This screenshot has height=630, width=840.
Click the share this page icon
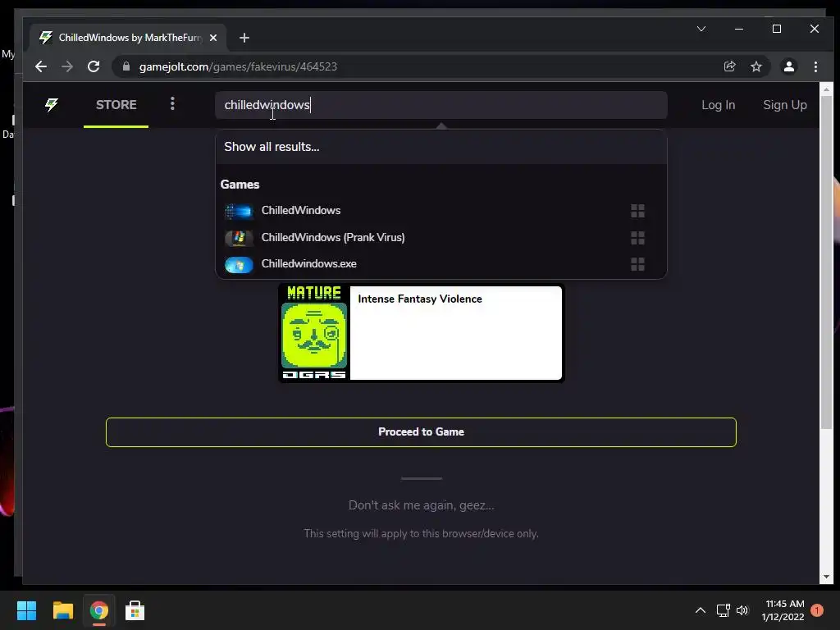click(729, 66)
